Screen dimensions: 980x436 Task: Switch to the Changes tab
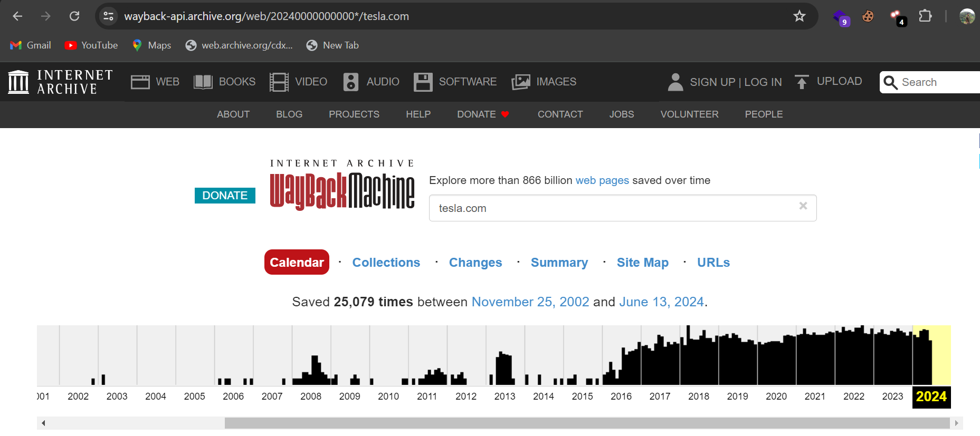(x=475, y=263)
